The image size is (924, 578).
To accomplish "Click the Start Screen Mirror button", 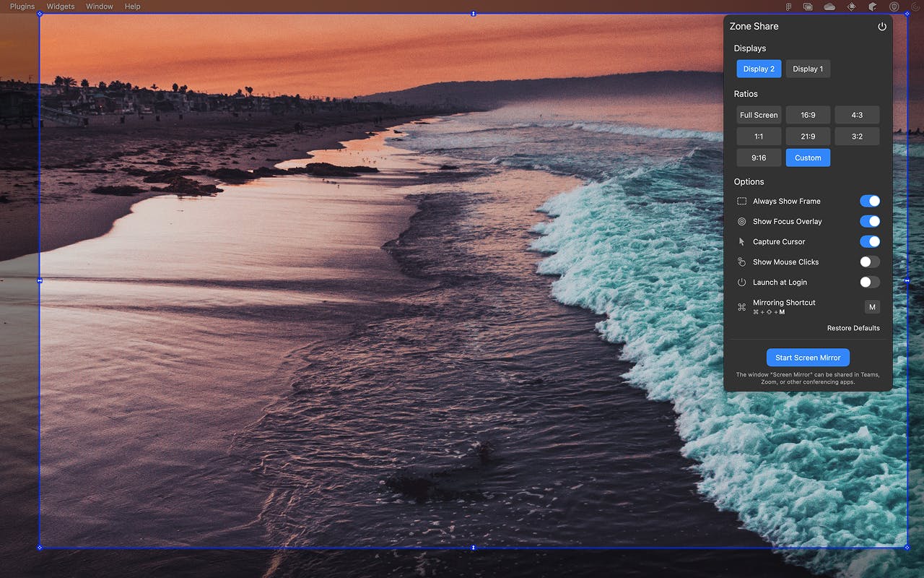I will pyautogui.click(x=808, y=358).
